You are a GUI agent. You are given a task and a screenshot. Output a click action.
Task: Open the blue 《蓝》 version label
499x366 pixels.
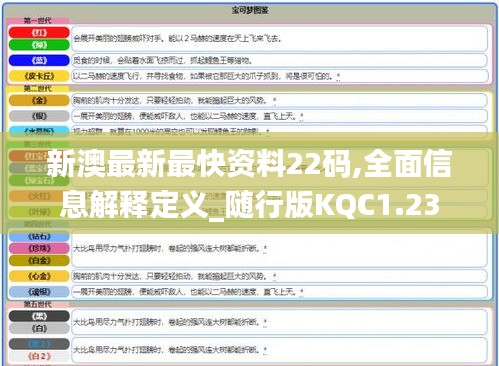pyautogui.click(x=39, y=60)
